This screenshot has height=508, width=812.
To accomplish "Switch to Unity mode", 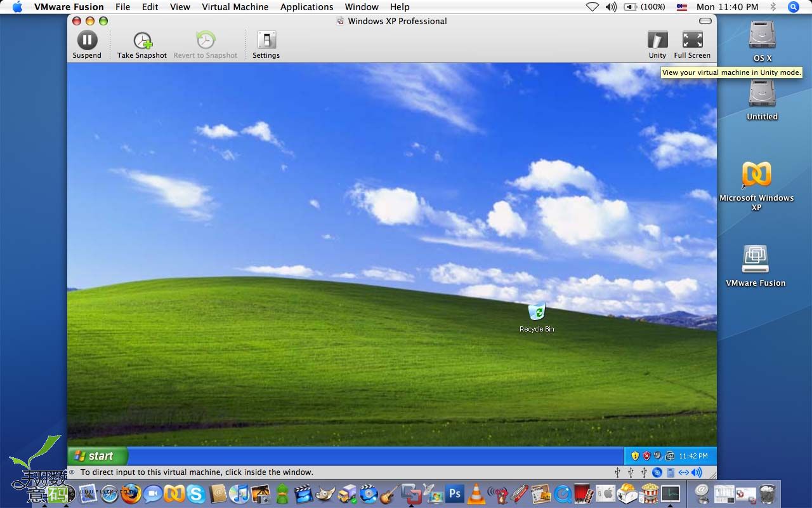I will (x=657, y=44).
